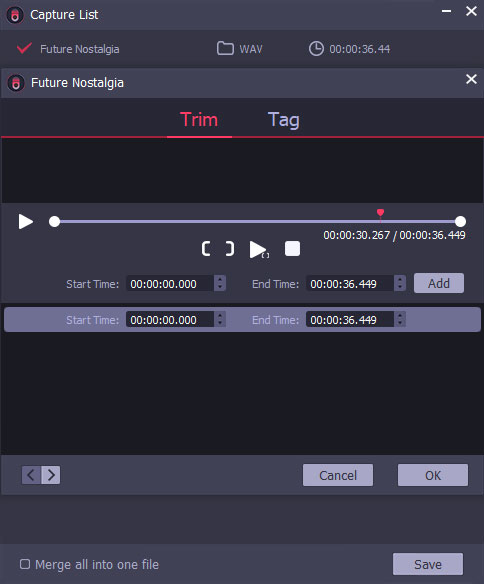The height and width of the screenshot is (584, 484).
Task: Click the clock duration icon
Action: pyautogui.click(x=316, y=49)
